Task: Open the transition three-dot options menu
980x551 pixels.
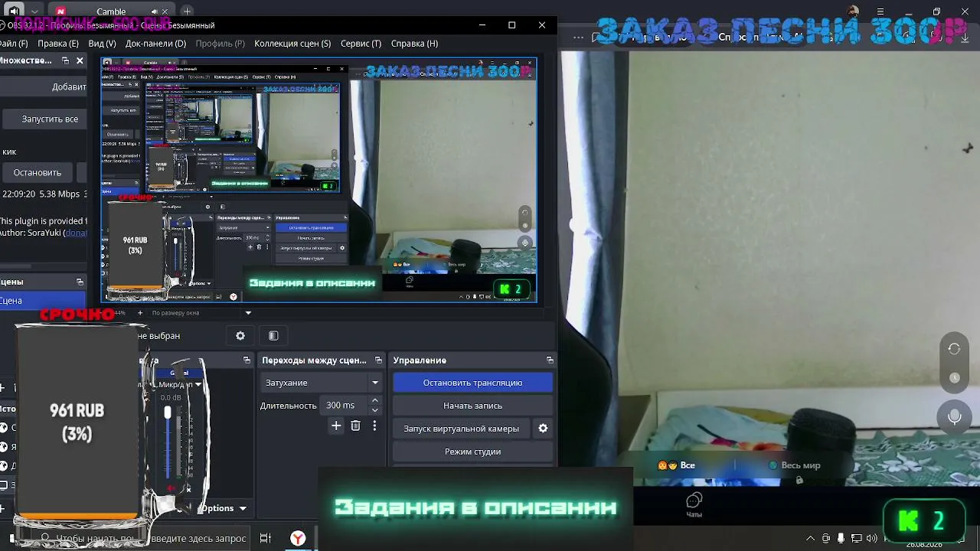Action: pos(374,425)
